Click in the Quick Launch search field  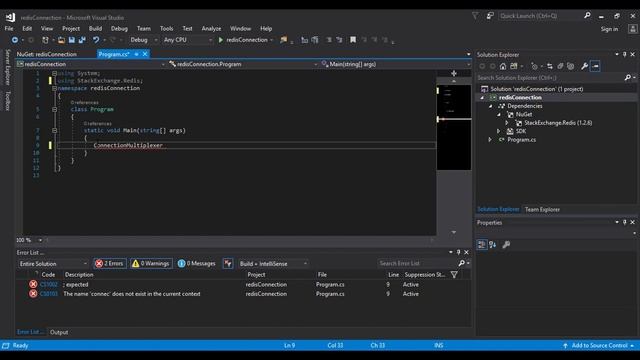[540, 16]
